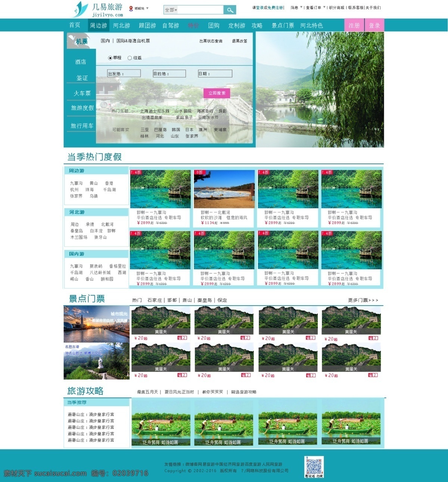Open the 全部 search category dropdown
The width and height of the screenshot is (448, 482).
click(x=171, y=10)
